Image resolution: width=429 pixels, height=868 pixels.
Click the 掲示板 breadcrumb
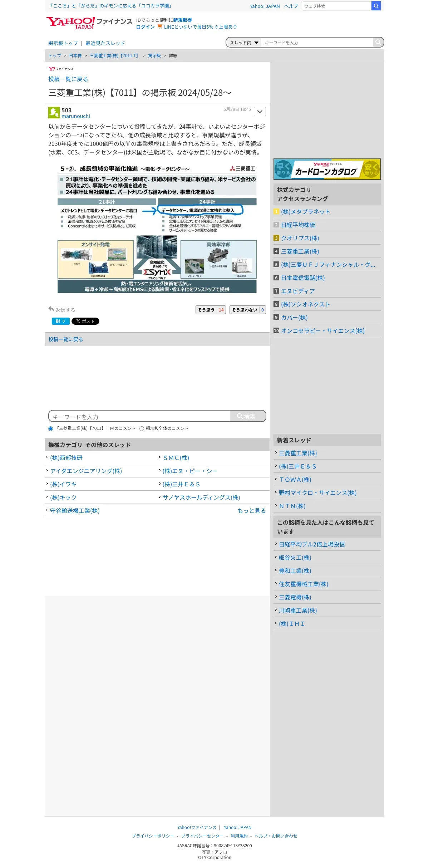click(x=154, y=56)
